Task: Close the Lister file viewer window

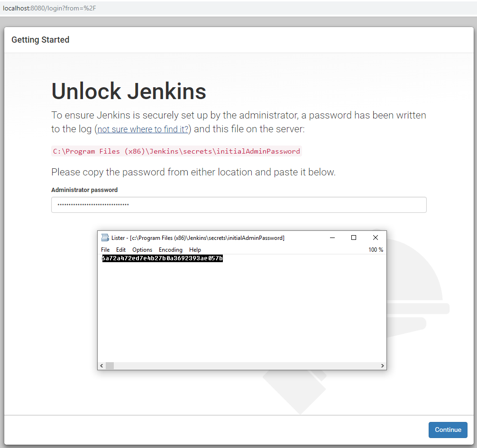Action: coord(376,238)
